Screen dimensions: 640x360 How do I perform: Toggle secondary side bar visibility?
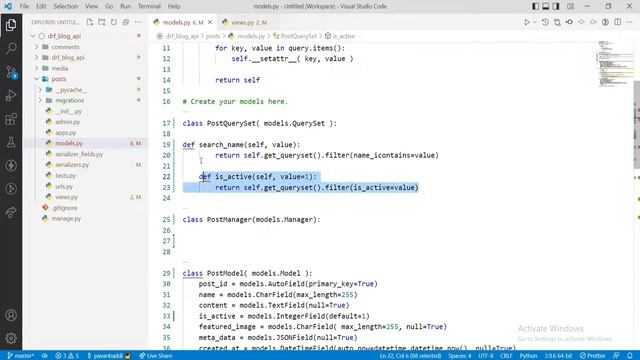[556, 6]
